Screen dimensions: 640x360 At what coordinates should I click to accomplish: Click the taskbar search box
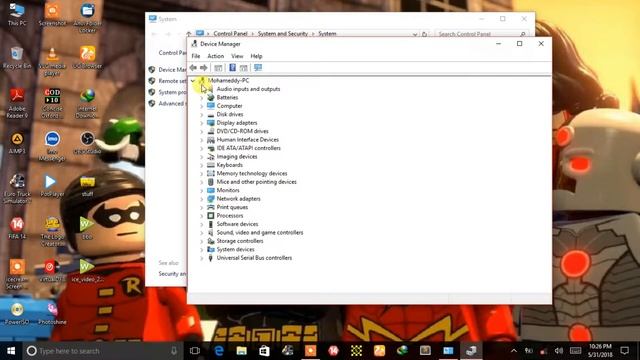click(102, 351)
